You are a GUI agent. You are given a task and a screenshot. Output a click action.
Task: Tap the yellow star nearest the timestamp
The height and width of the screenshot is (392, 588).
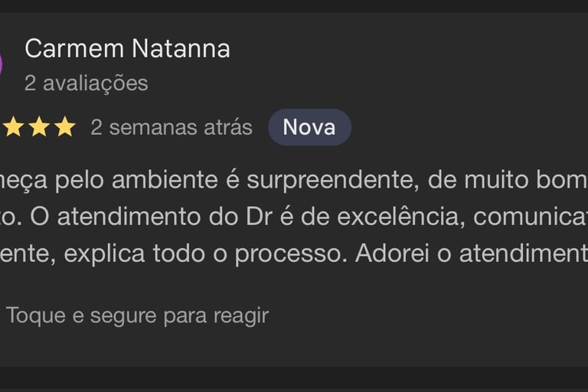(x=65, y=126)
